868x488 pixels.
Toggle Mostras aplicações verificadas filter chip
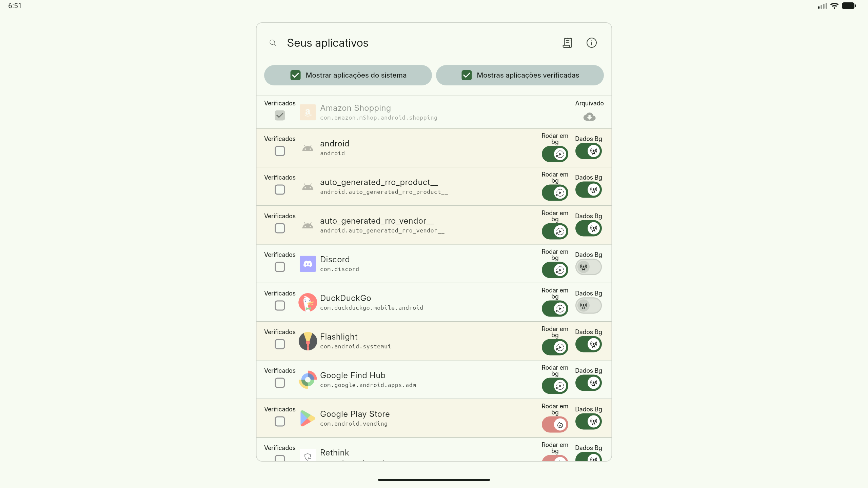520,75
